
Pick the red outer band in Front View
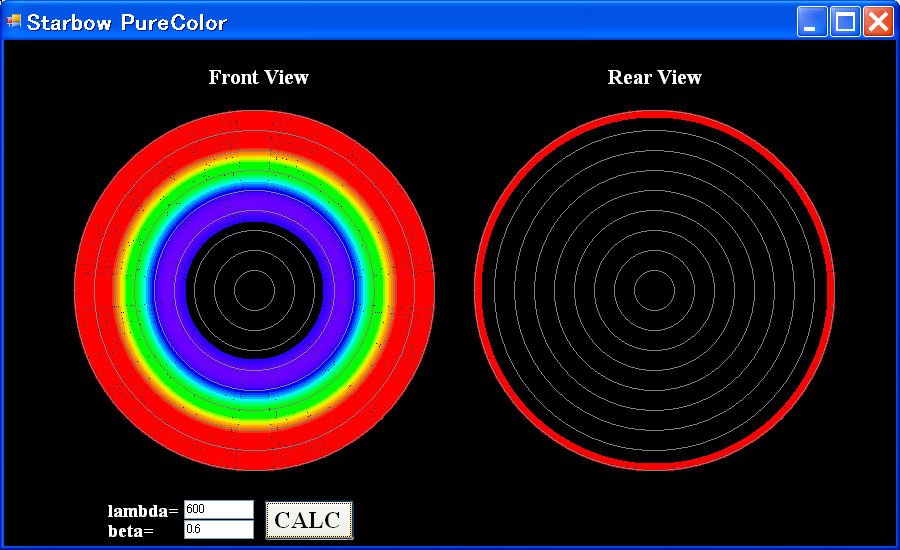point(254,130)
